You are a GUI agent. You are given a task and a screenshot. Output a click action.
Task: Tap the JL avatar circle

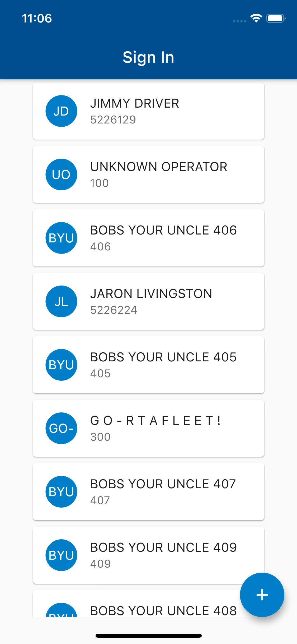tap(61, 301)
